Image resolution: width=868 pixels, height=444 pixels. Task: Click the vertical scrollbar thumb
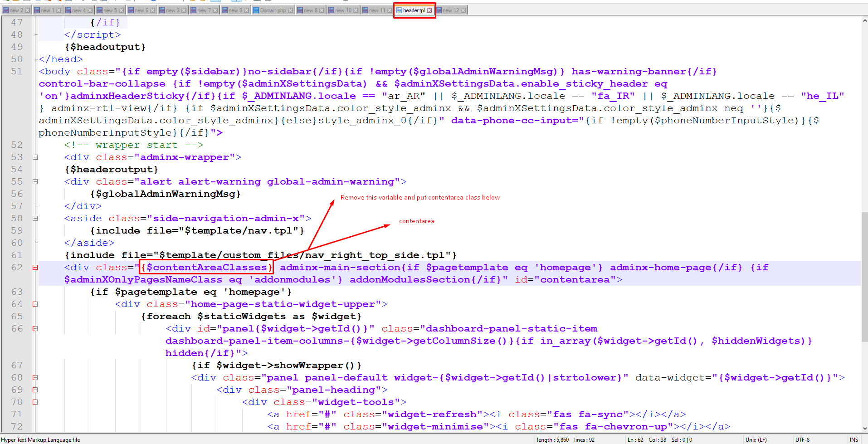pyautogui.click(x=864, y=277)
